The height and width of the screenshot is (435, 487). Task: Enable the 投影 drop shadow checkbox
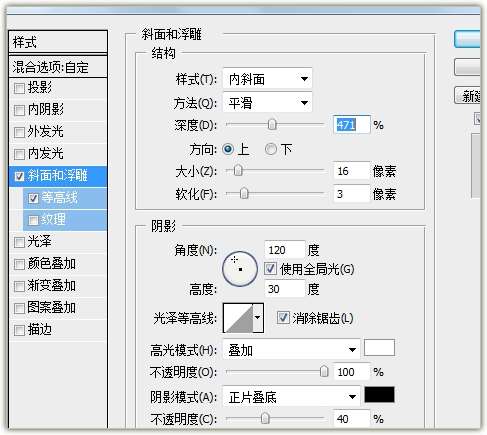19,88
